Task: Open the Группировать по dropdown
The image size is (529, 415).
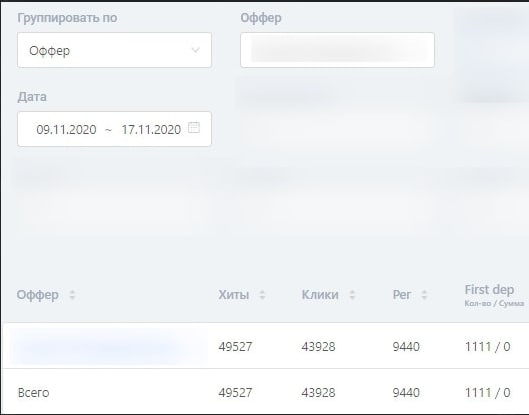Action: pyautogui.click(x=114, y=50)
